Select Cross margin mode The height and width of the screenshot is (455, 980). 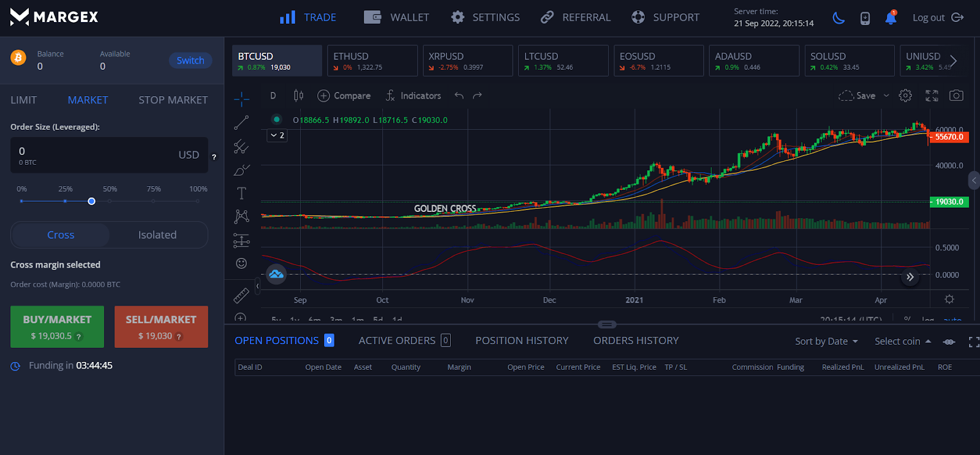click(x=61, y=235)
